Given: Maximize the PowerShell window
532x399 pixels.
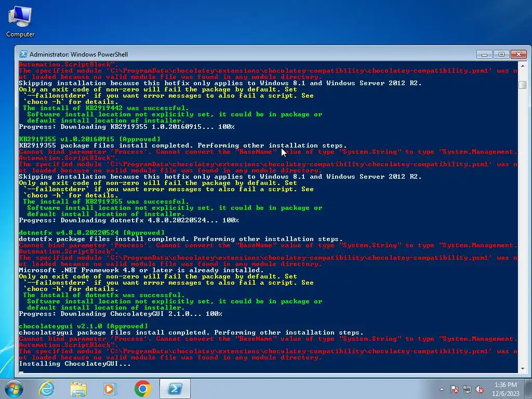Looking at the screenshot, I should click(x=501, y=54).
